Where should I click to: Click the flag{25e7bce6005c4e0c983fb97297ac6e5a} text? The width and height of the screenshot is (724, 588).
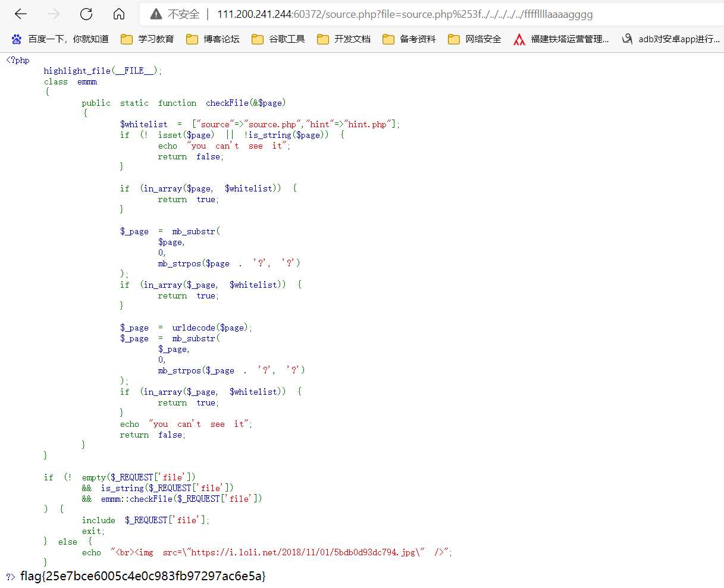(x=143, y=576)
